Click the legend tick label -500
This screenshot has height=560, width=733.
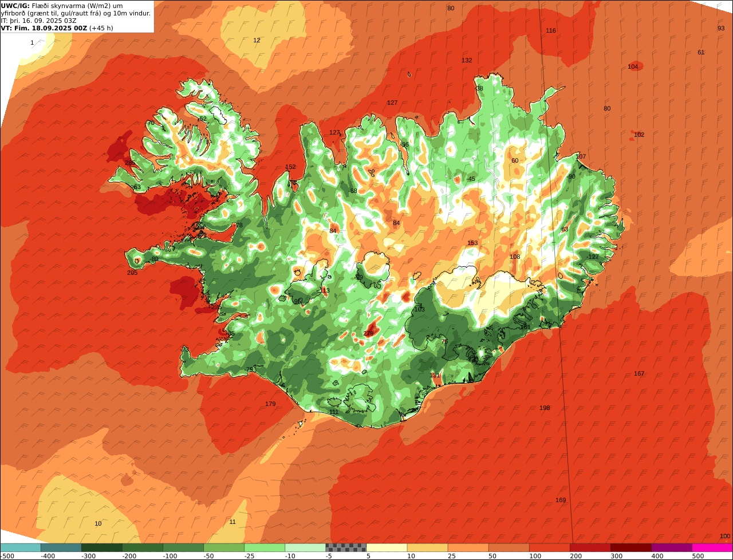point(7,556)
